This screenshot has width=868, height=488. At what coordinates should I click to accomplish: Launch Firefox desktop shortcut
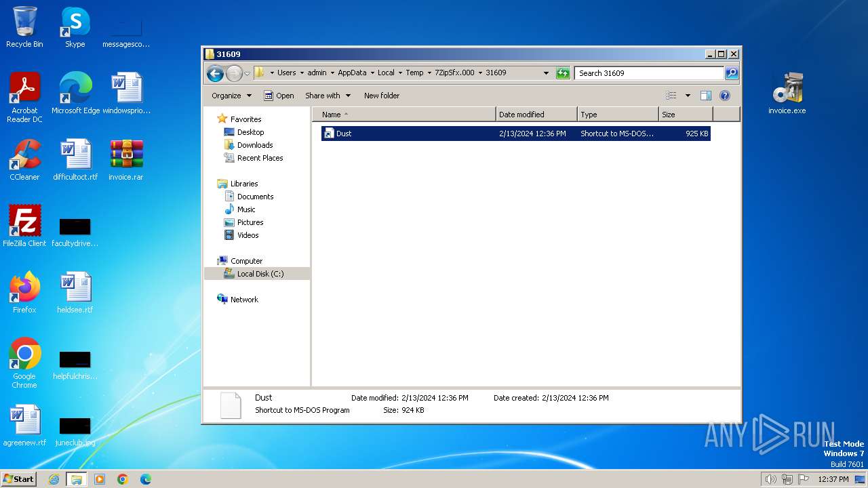tap(24, 293)
